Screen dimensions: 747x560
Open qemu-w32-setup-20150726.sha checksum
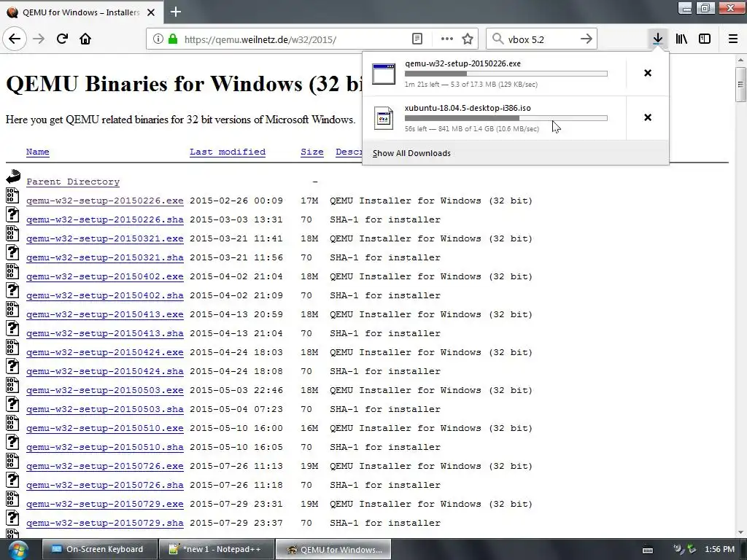105,485
